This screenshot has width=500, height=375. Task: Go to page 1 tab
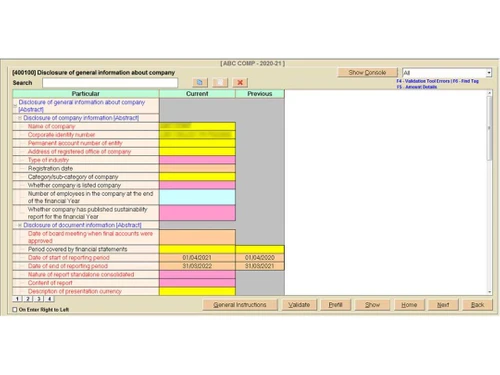[x=17, y=299]
